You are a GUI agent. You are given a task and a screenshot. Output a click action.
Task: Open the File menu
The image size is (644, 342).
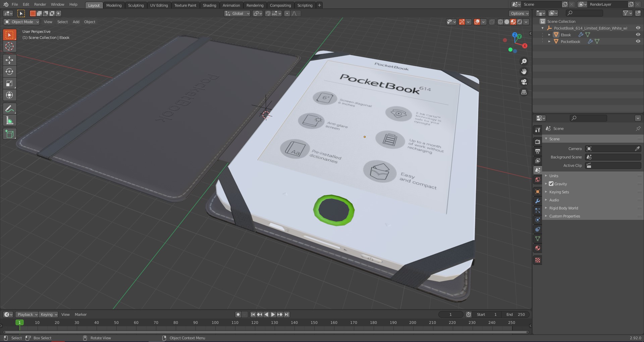15,4
